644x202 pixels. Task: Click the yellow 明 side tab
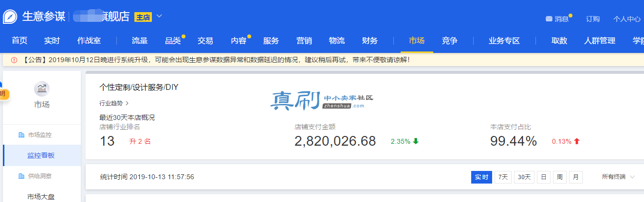3,94
